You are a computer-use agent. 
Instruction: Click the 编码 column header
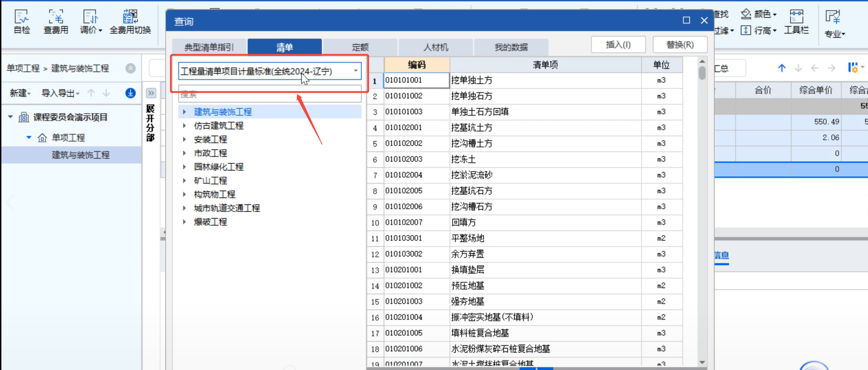[x=417, y=65]
